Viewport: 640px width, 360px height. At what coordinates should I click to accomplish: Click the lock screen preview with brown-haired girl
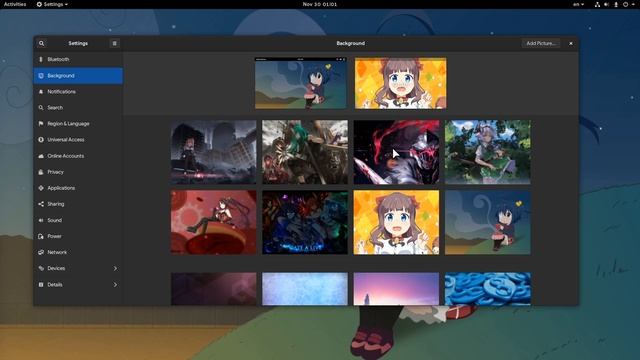(x=400, y=83)
